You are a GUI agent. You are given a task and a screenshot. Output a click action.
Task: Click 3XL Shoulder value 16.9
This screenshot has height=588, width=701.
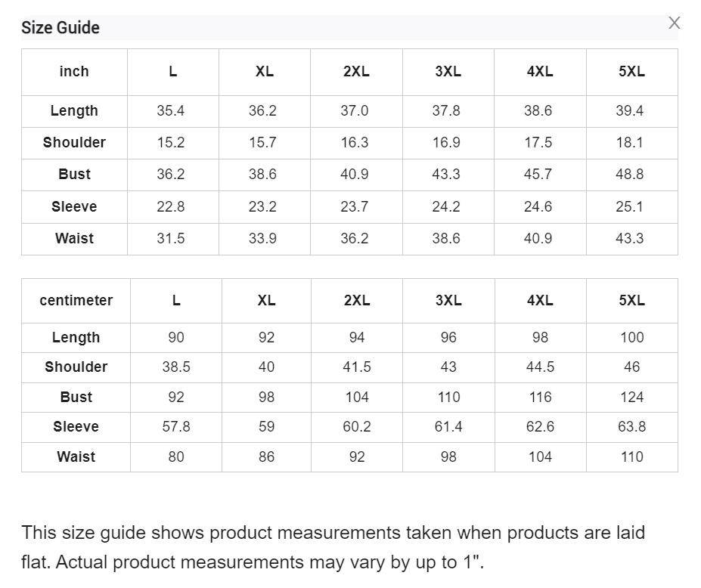click(446, 143)
